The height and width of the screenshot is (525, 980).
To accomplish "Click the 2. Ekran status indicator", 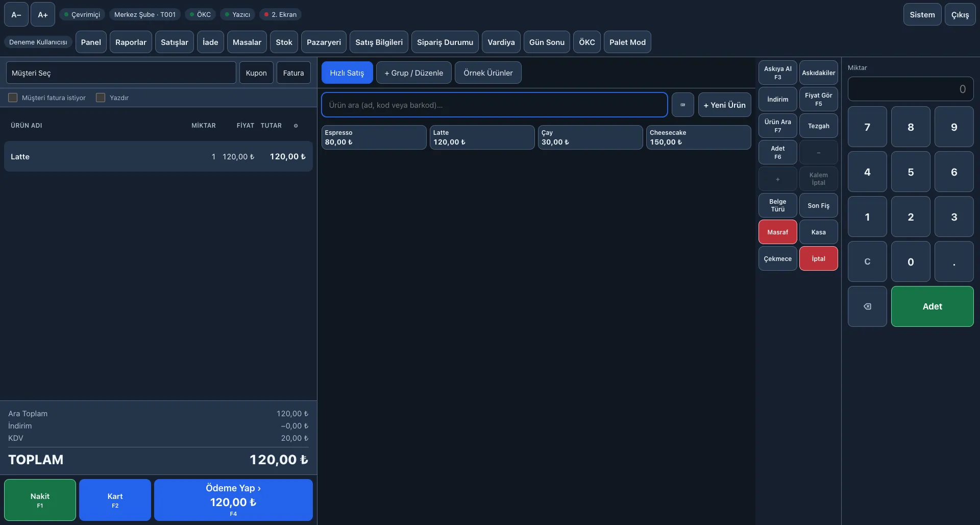I will coord(280,14).
